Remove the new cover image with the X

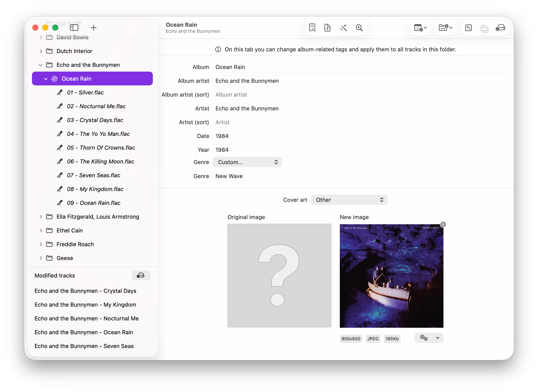443,224
